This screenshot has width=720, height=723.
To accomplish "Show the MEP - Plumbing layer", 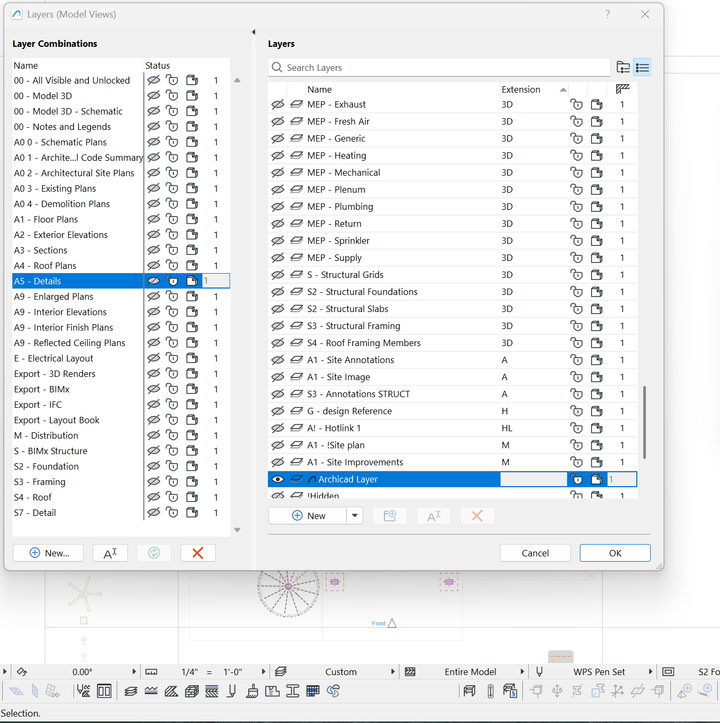I will (277, 207).
